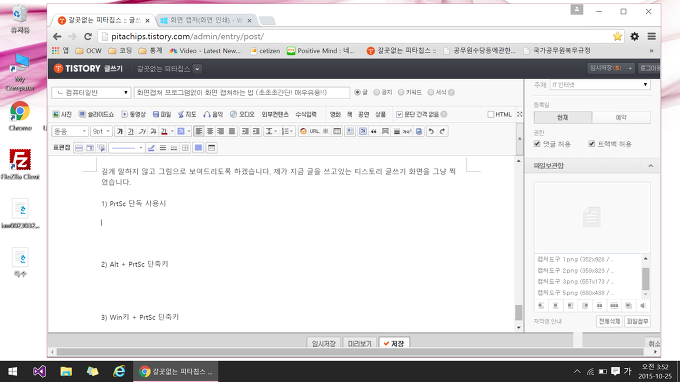Image resolution: width=680 pixels, height=382 pixels.
Task: Select the 예약 scheduled publish tab
Action: tap(621, 118)
